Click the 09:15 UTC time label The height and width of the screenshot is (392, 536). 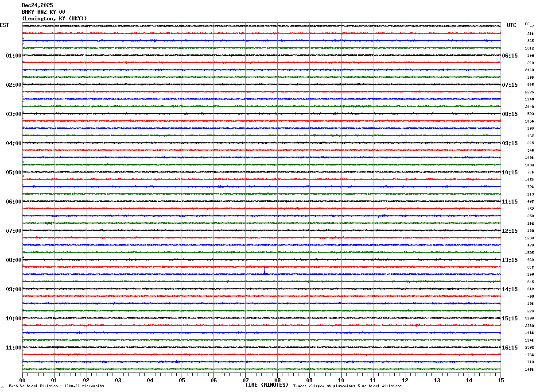[x=510, y=143]
